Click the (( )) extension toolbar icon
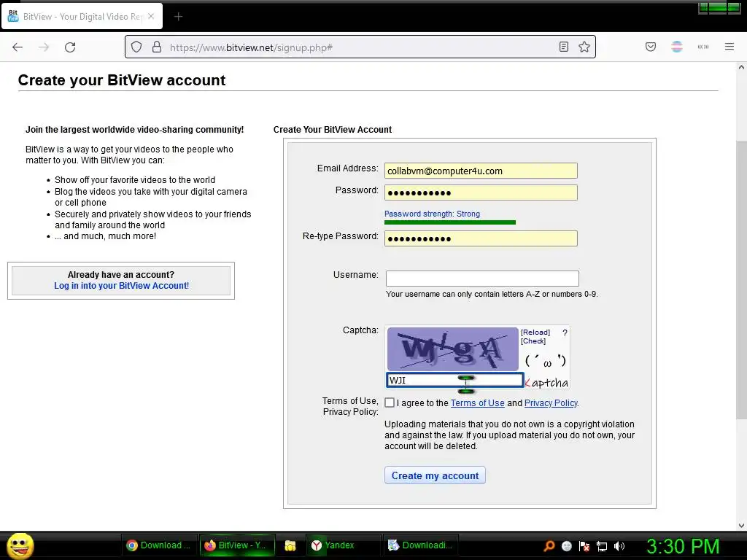The width and height of the screenshot is (747, 560). pos(703,47)
